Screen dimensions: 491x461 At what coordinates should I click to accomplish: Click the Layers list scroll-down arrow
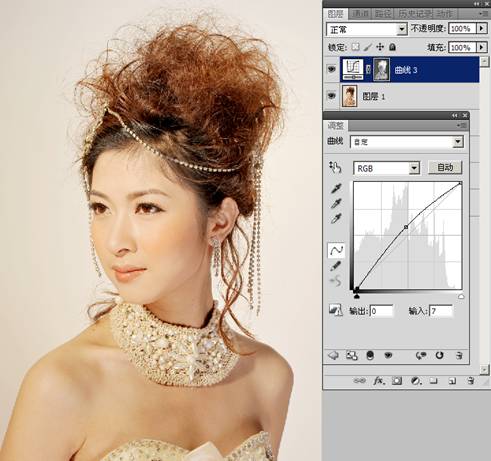click(x=484, y=369)
